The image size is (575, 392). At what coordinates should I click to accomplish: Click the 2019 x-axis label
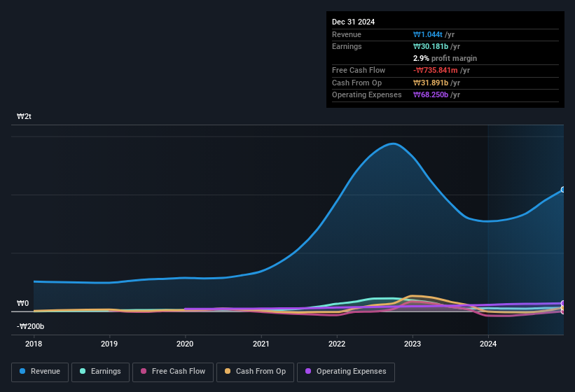point(109,344)
